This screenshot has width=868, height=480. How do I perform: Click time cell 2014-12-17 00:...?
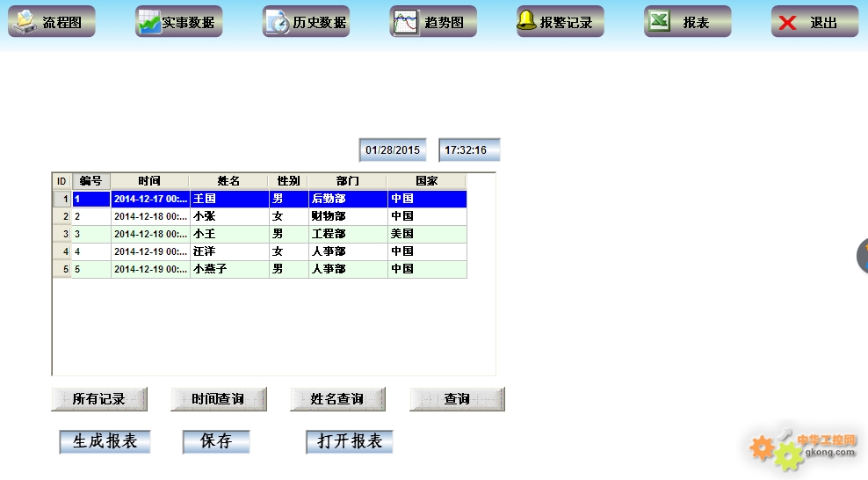[150, 199]
